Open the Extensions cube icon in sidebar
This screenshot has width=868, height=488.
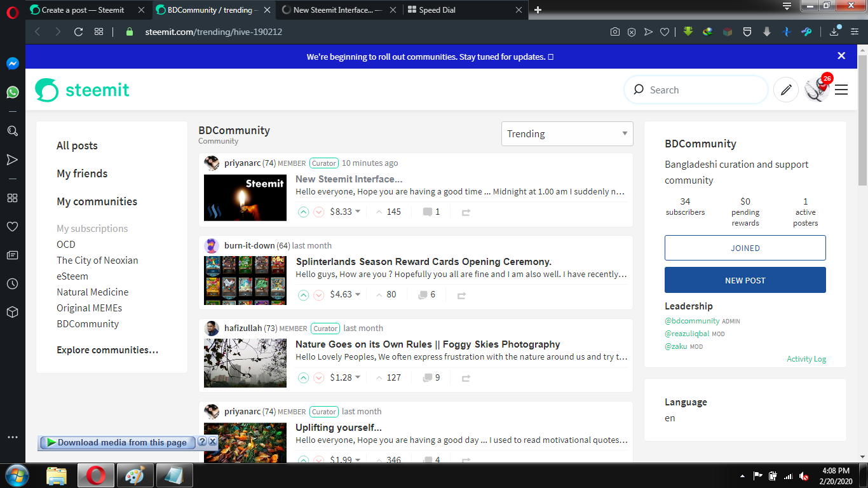pyautogui.click(x=13, y=313)
